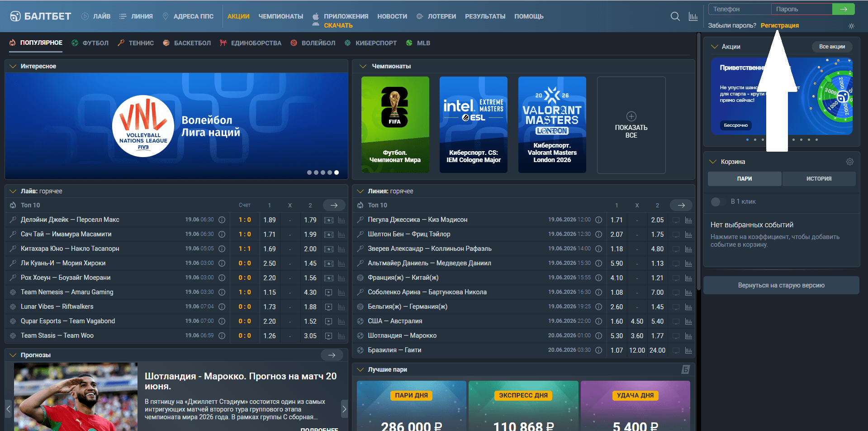Open IEM Cologne Major championship card
The image size is (868, 431).
pyautogui.click(x=473, y=125)
